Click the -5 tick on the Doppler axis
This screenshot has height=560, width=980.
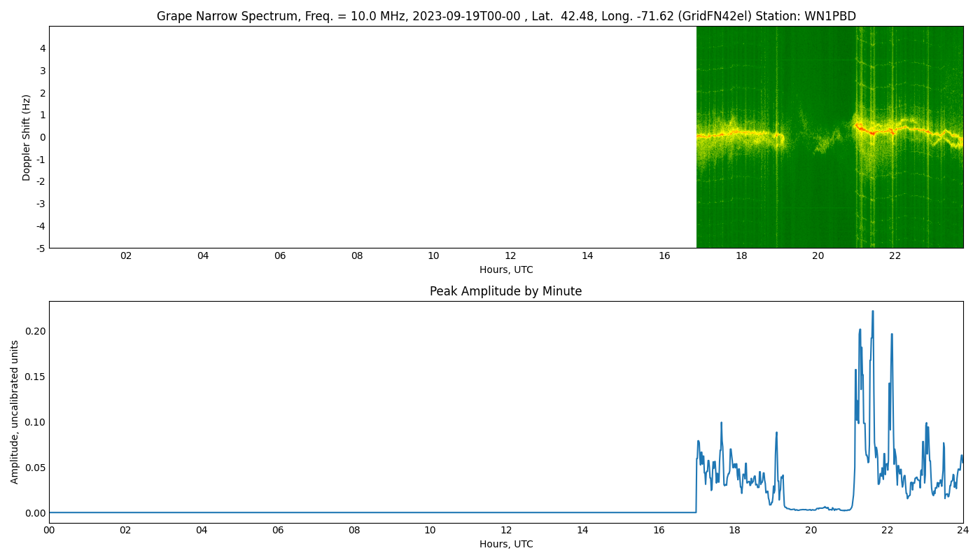coord(41,248)
